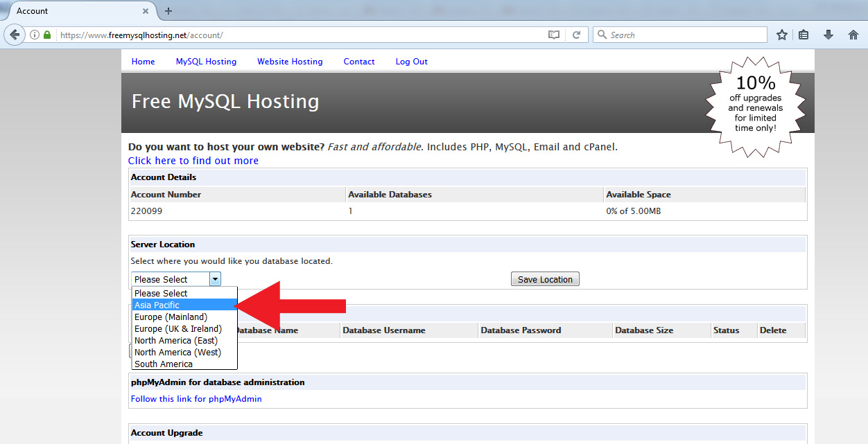The height and width of the screenshot is (444, 868).
Task: Select Europe (UK & Ireland) option
Action: (184, 328)
